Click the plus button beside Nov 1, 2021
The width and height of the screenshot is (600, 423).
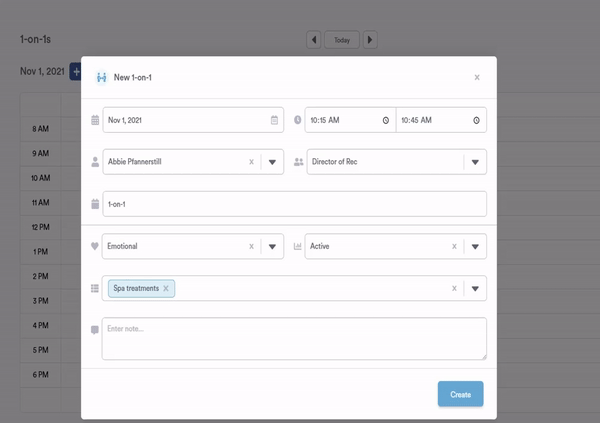pos(75,72)
